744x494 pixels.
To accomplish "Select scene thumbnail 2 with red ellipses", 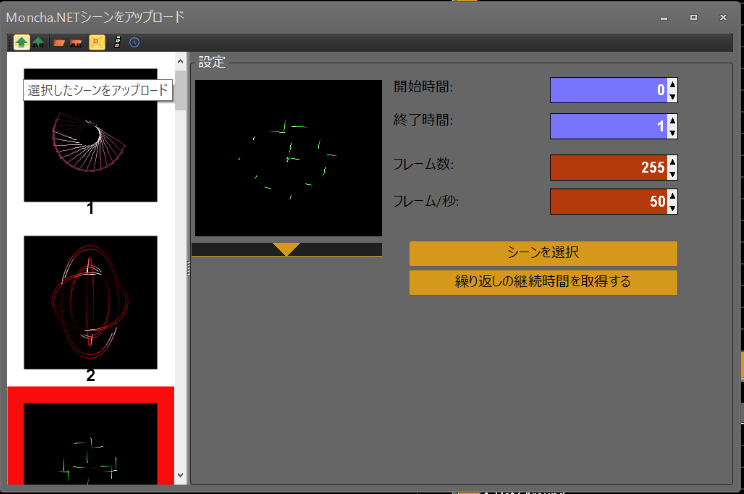I will pyautogui.click(x=91, y=302).
